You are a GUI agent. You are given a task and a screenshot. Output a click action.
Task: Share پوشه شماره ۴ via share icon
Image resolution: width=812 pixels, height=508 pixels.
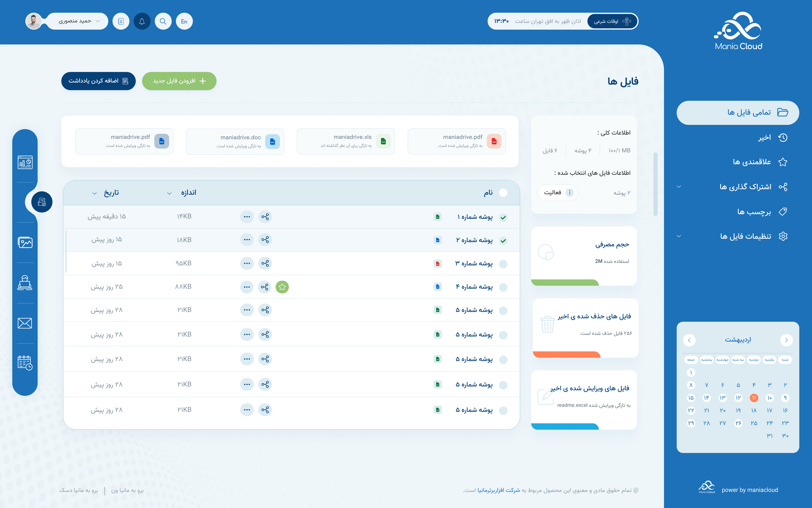265,287
